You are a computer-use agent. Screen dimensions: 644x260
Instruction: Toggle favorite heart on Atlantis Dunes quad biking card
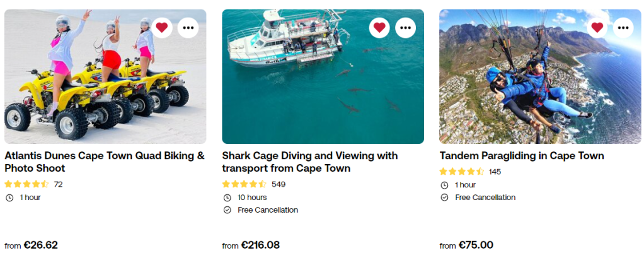tap(162, 27)
